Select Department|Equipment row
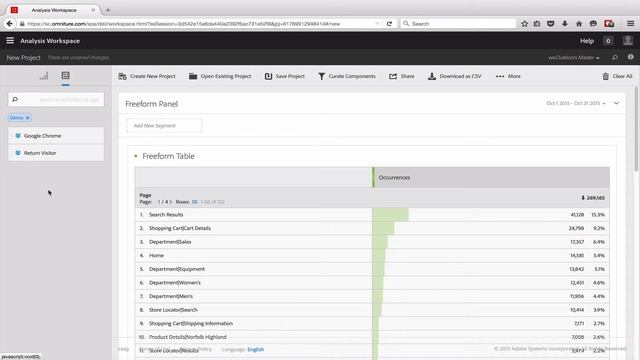The width and height of the screenshot is (640, 360). (x=372, y=269)
